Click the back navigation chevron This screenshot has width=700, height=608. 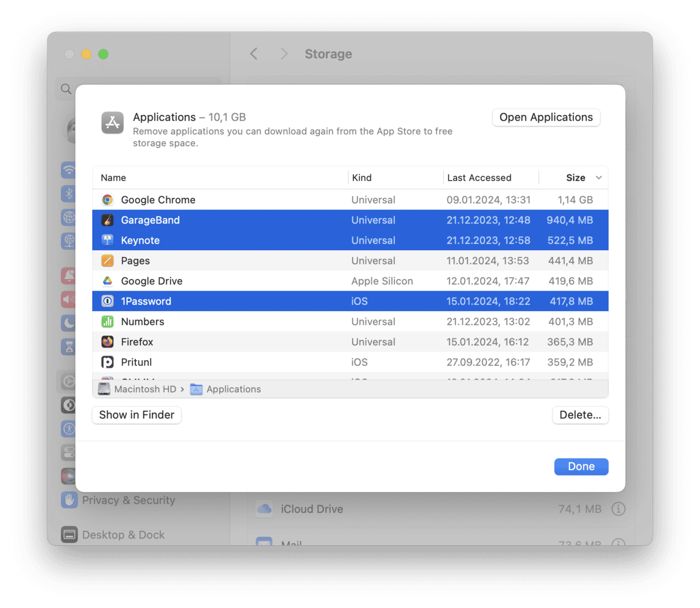tap(254, 53)
